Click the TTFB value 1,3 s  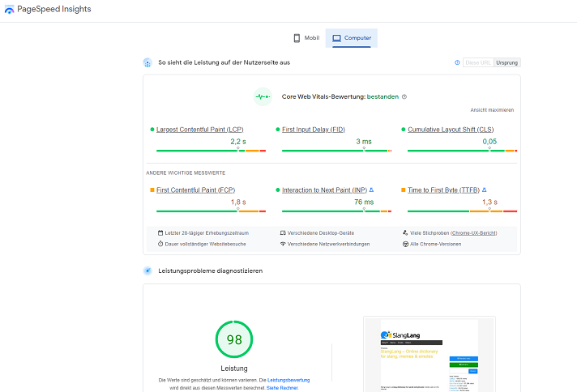point(489,202)
